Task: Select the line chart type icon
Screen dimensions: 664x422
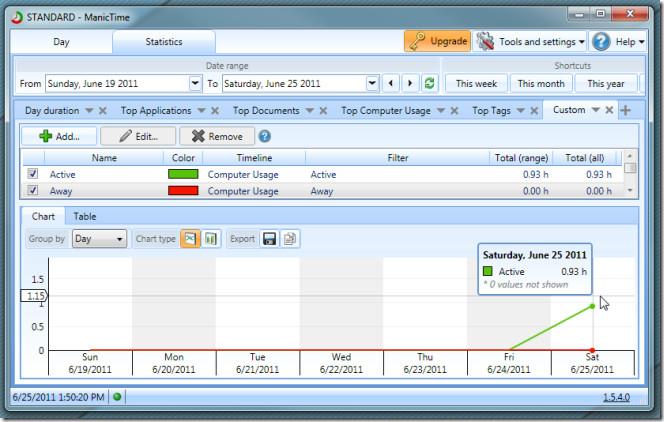Action: click(190, 239)
